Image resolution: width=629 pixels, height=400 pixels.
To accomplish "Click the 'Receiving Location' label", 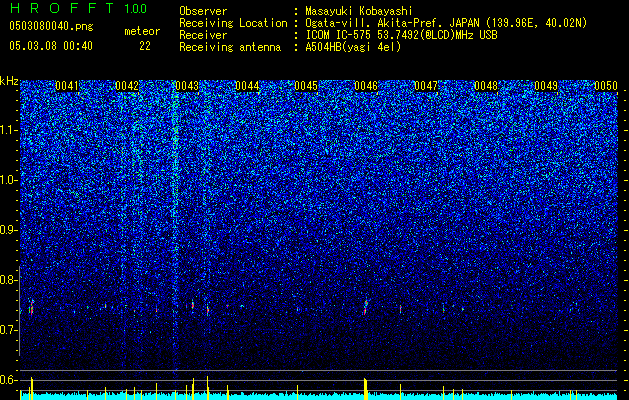I will click(x=233, y=24).
